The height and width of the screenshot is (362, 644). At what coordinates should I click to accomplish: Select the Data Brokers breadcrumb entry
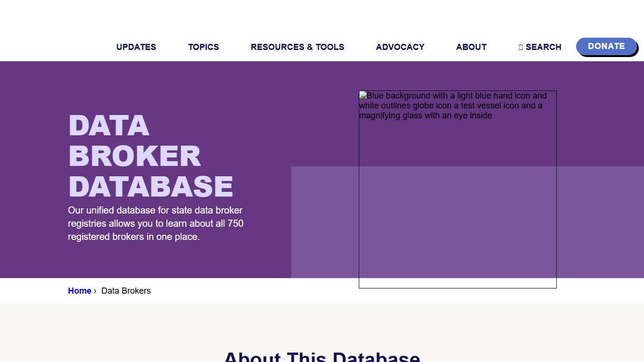click(126, 291)
